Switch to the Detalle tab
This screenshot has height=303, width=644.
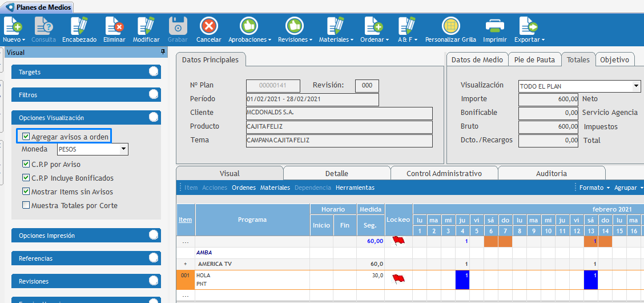click(x=336, y=173)
